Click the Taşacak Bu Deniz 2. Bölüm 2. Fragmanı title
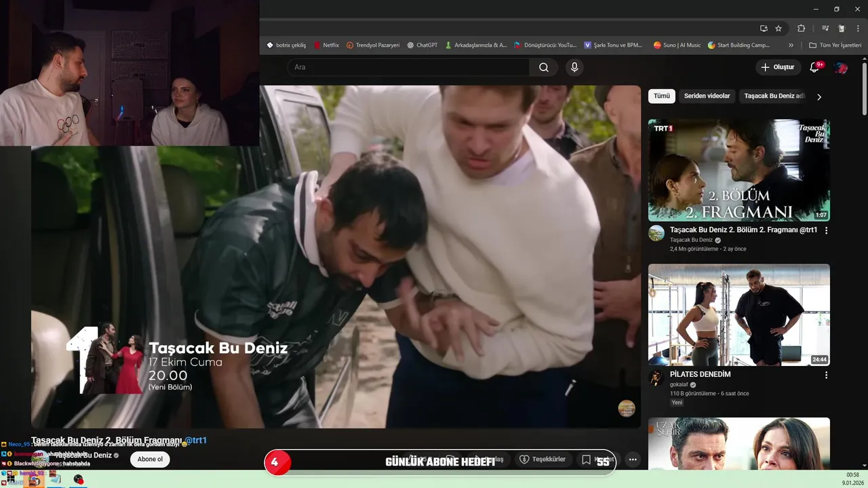Image resolution: width=868 pixels, height=488 pixels. pyautogui.click(x=743, y=230)
